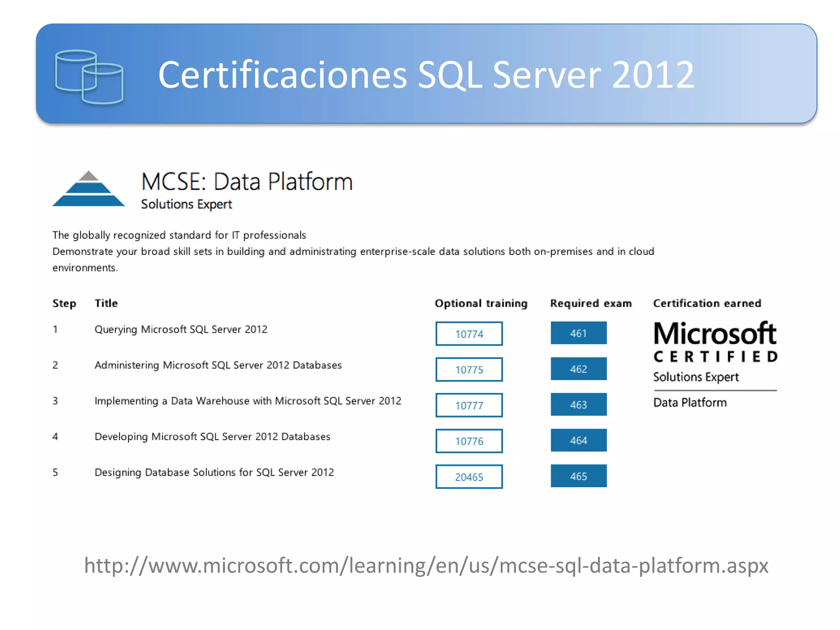Click the 'Step' column header
Screen dimensions: 840x630
point(64,304)
